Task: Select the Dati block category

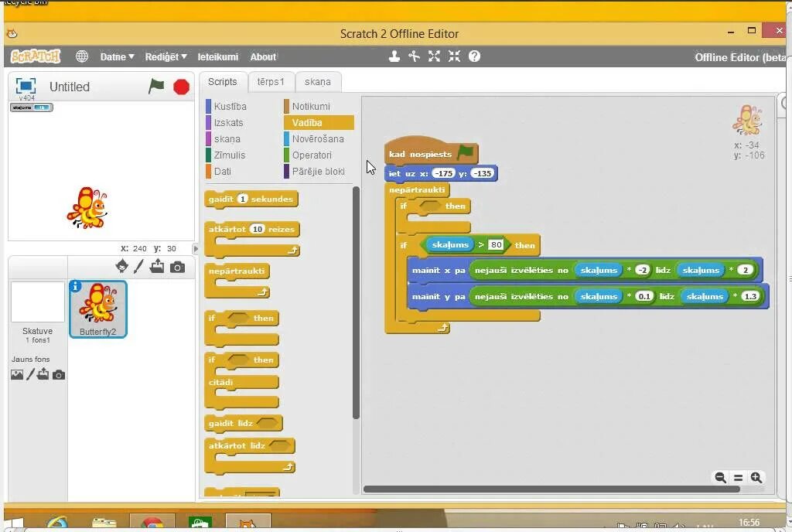Action: [222, 171]
